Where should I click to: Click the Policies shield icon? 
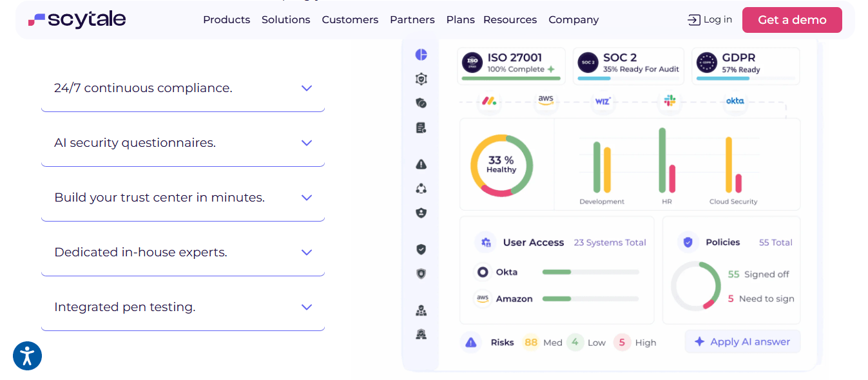tap(688, 243)
